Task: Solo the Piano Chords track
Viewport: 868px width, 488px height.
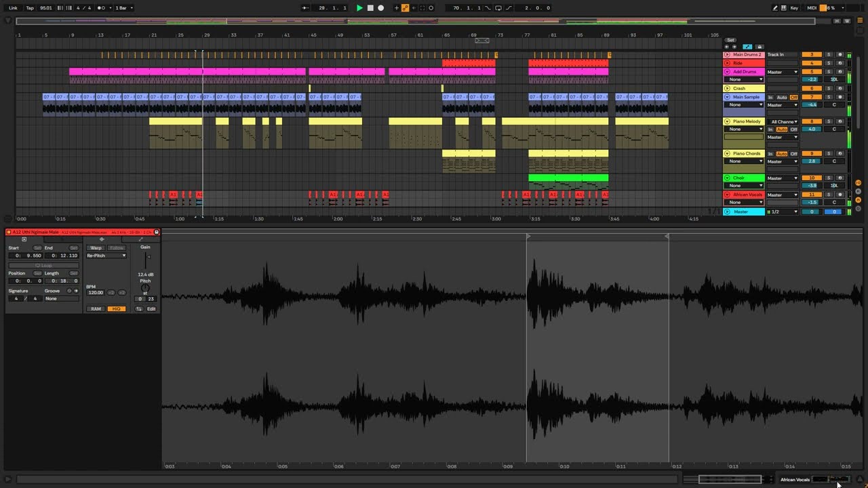Action: click(829, 153)
